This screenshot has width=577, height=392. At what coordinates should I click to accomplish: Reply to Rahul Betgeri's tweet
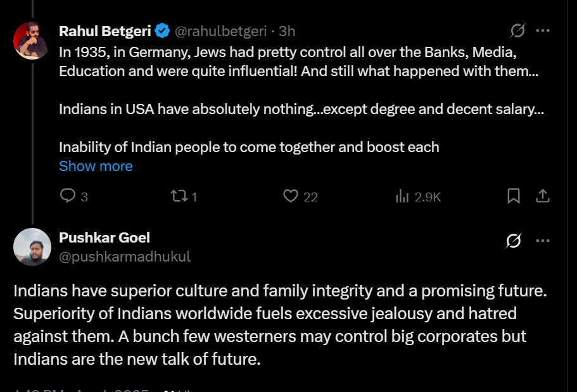point(68,196)
